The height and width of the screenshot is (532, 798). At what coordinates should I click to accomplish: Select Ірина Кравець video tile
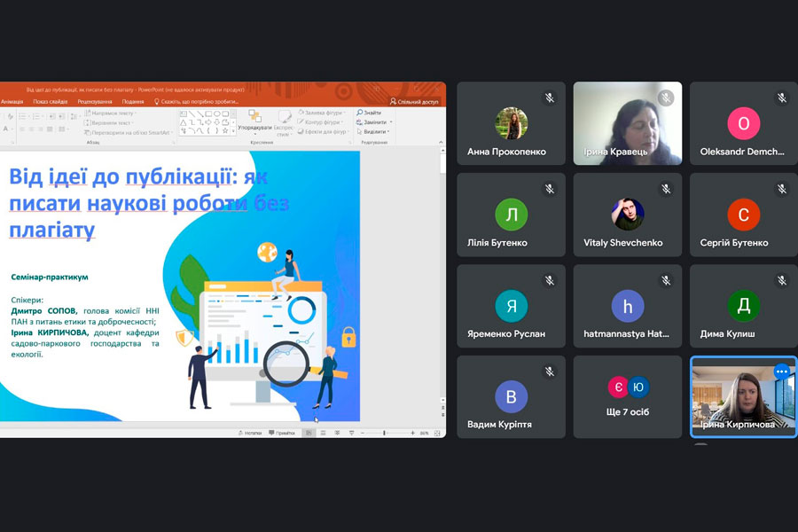(x=628, y=123)
